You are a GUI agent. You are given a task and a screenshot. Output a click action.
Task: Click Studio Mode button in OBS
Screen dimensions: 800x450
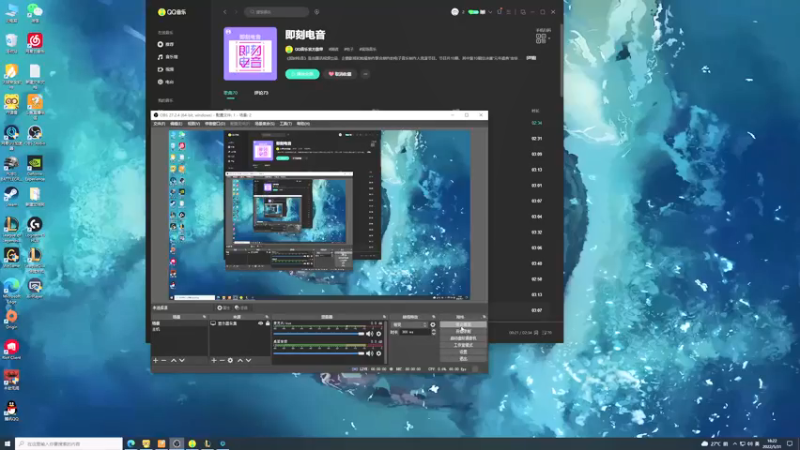(463, 345)
